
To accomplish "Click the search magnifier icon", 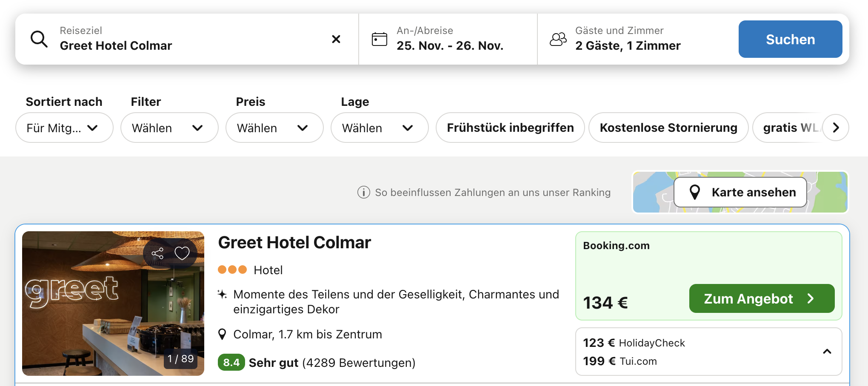I will (39, 39).
